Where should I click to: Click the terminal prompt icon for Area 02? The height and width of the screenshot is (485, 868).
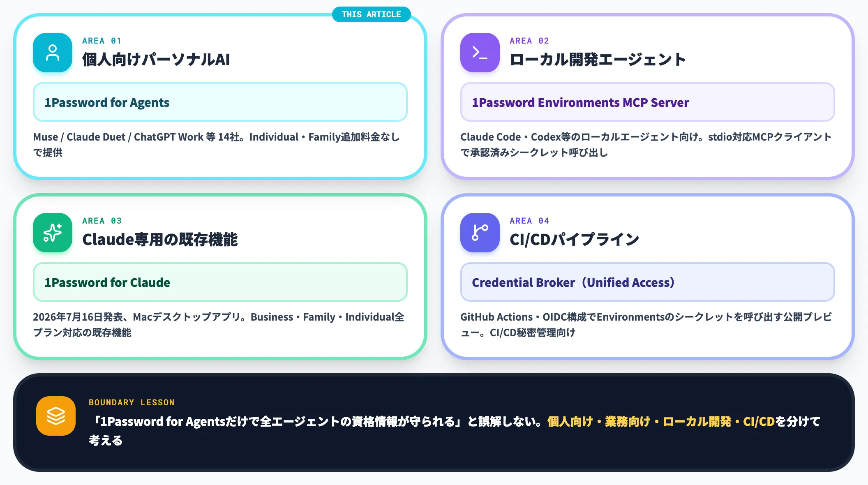480,53
